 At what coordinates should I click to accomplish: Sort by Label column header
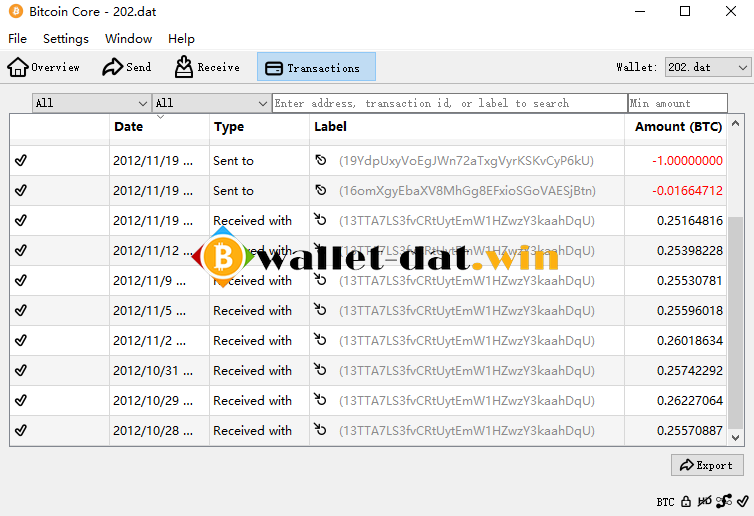tap(467, 126)
